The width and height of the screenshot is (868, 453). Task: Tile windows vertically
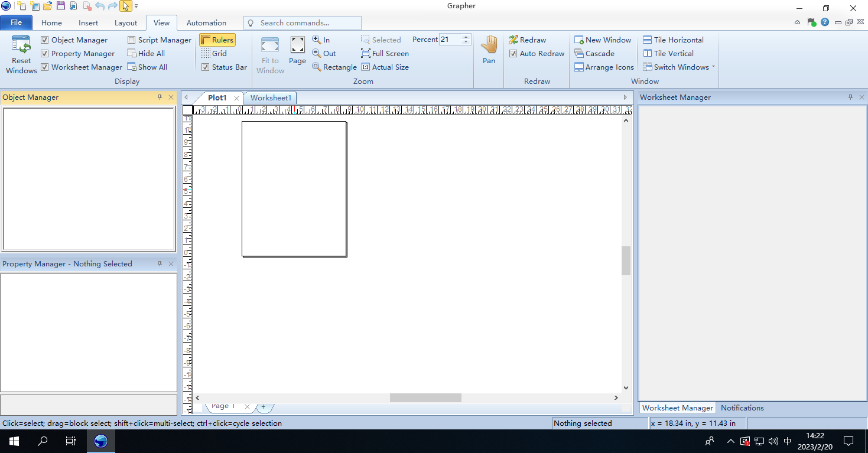point(668,53)
